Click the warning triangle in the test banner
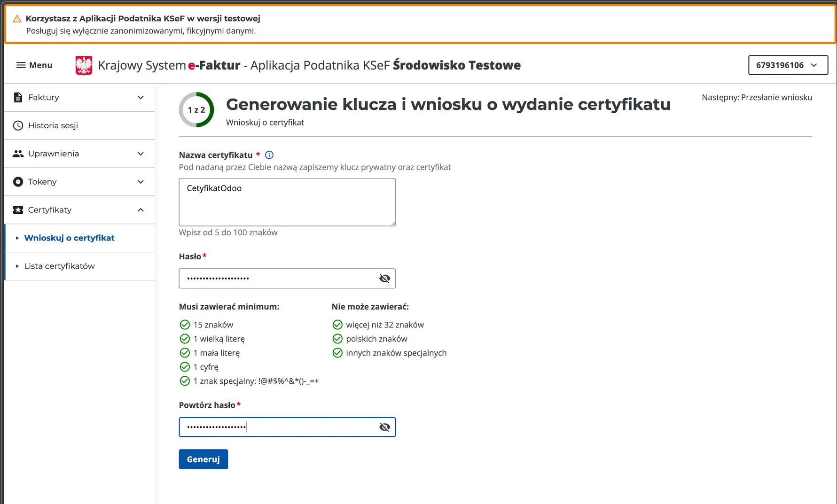837x504 pixels. point(17,18)
